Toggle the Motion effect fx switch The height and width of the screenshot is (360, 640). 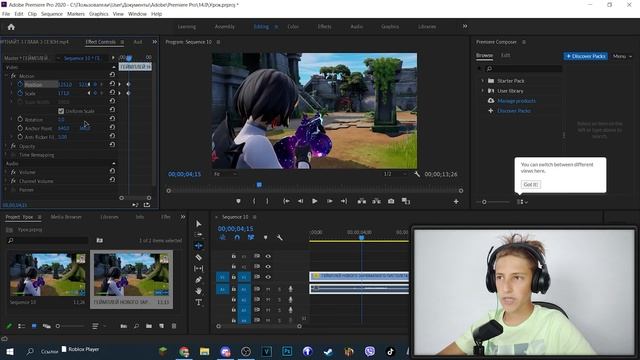click(x=13, y=76)
